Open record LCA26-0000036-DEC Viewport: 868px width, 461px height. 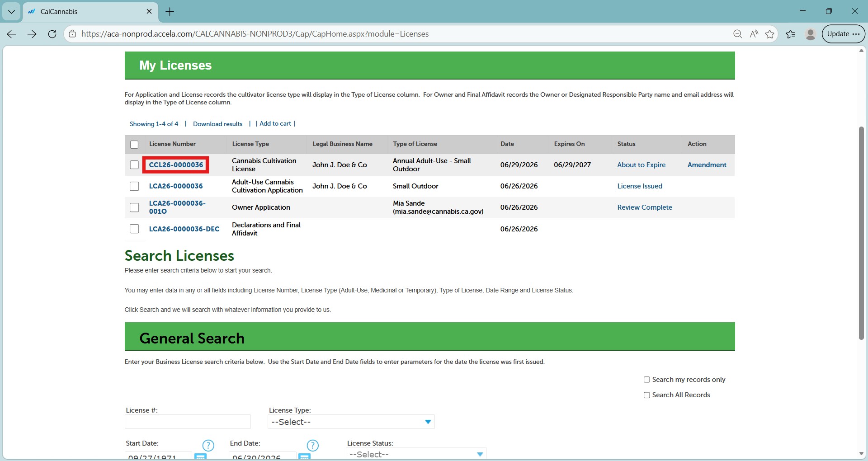click(x=184, y=229)
